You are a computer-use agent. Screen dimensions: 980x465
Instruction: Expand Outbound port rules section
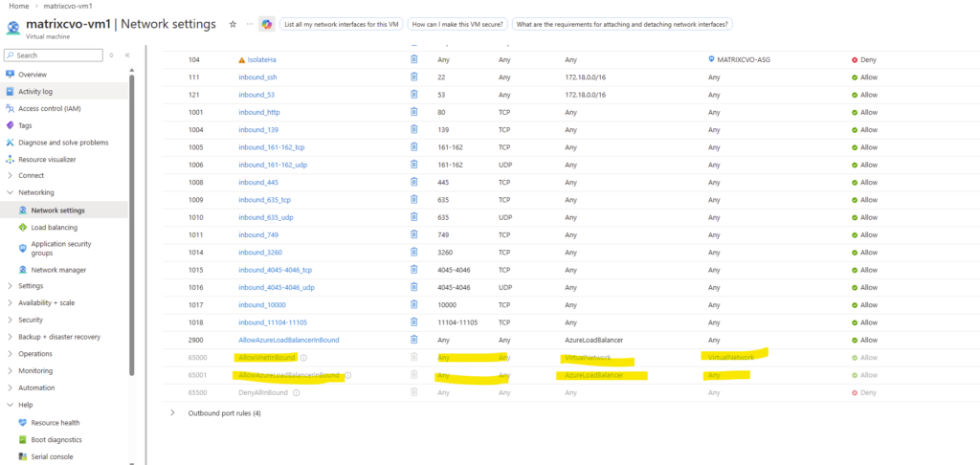(172, 413)
